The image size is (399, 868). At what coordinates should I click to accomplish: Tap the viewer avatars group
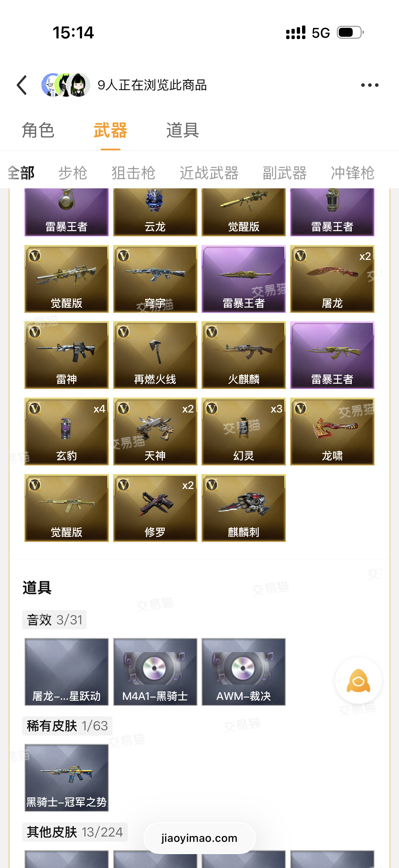pos(66,85)
